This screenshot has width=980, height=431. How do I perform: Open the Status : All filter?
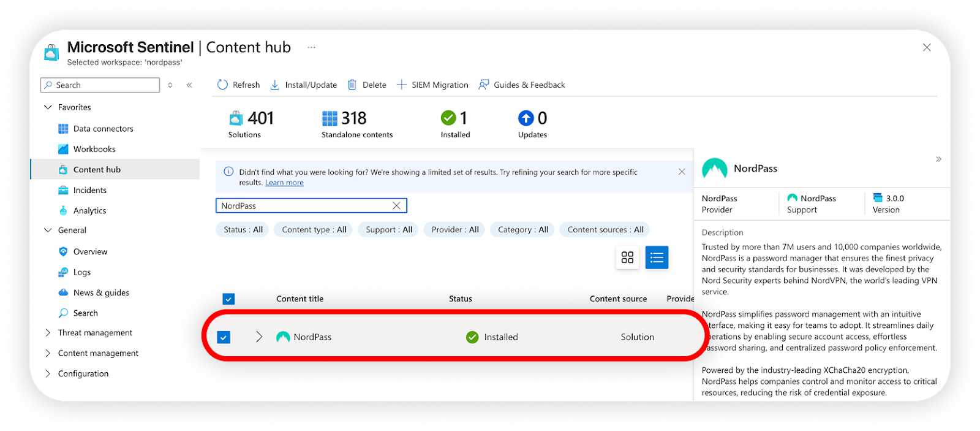[x=243, y=230]
